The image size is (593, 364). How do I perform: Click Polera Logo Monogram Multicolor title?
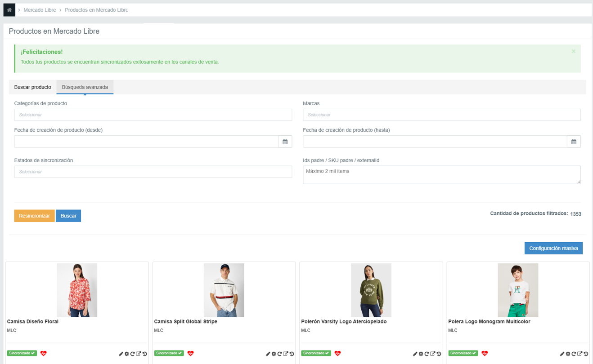(x=489, y=322)
